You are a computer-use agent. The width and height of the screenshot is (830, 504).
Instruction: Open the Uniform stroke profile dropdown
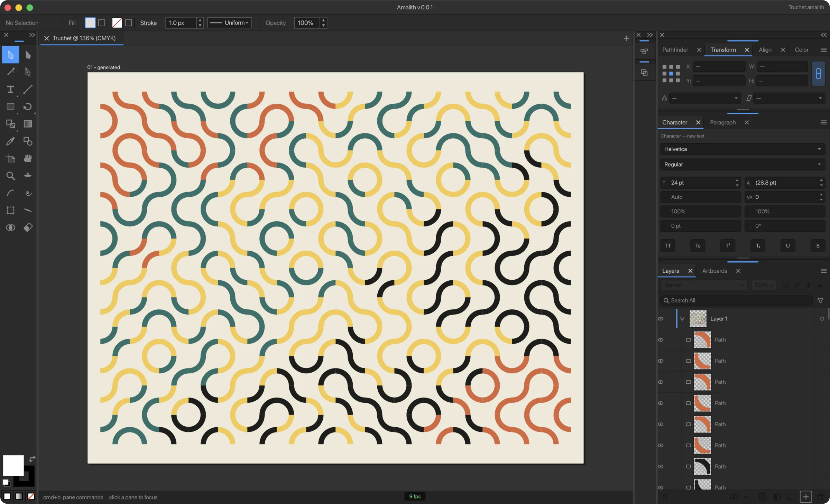tap(229, 23)
